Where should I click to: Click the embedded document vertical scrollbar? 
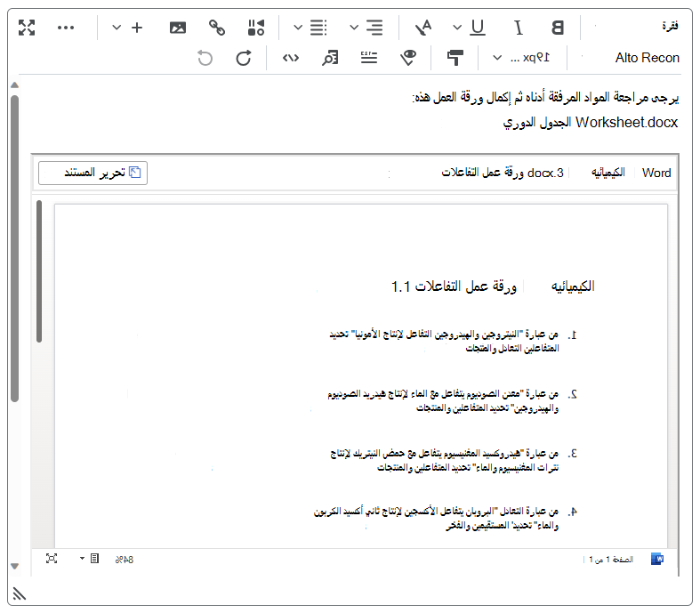(39, 271)
